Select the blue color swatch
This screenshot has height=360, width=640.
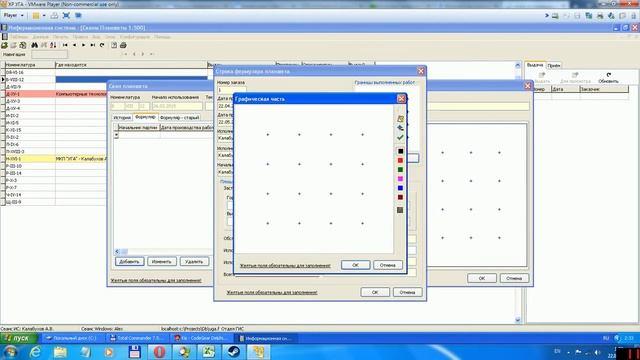click(400, 188)
